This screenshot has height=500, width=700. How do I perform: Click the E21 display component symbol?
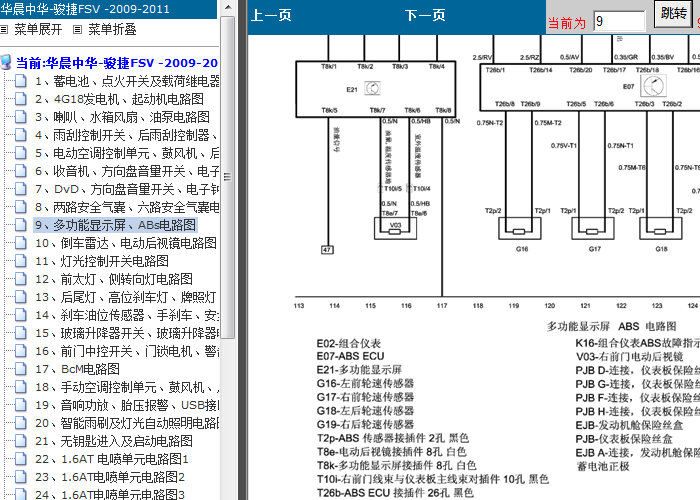point(372,88)
